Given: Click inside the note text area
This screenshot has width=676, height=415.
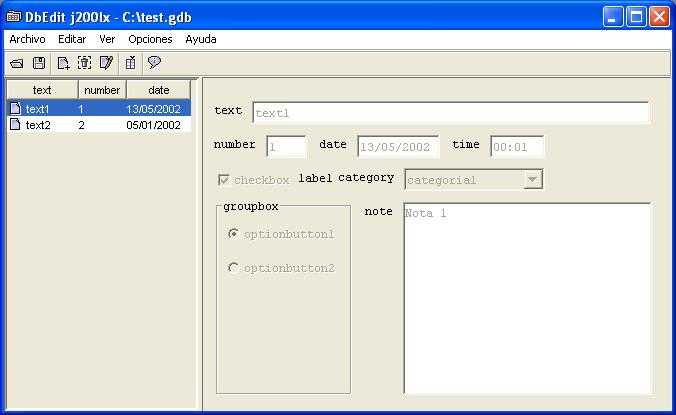Looking at the screenshot, I should point(527,298).
